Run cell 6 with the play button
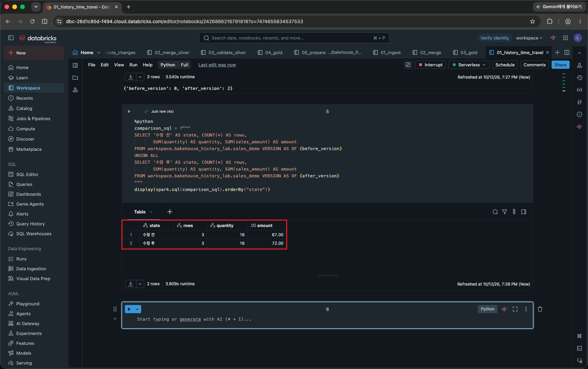Image resolution: width=588 pixels, height=369 pixels. [129, 309]
